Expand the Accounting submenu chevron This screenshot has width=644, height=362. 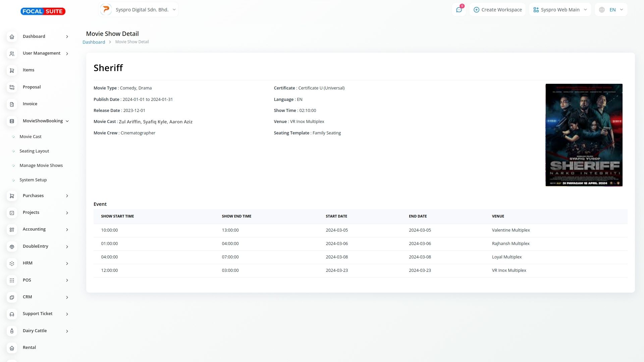[x=67, y=230]
